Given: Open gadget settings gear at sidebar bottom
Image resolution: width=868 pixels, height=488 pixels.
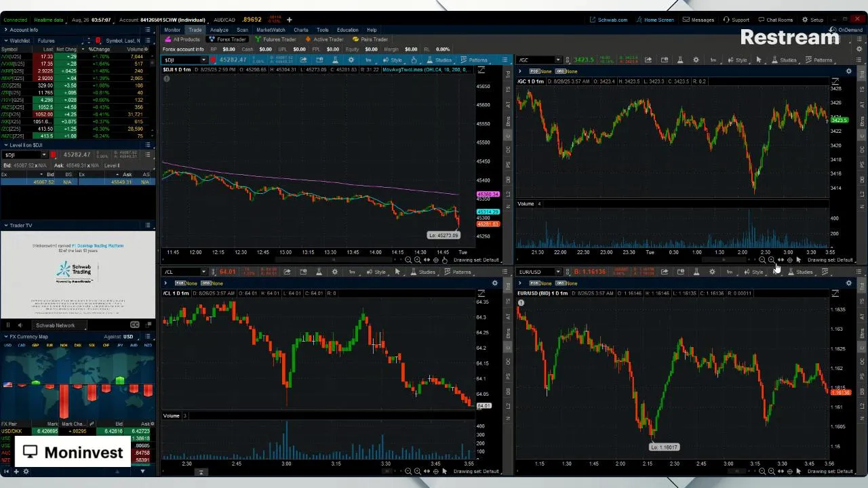Looking at the screenshot, I should pyautogui.click(x=26, y=471).
